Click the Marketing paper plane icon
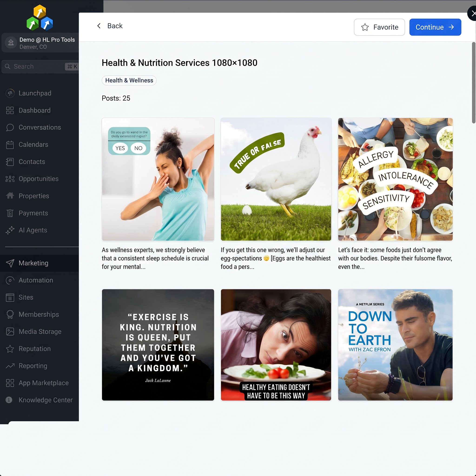 pyautogui.click(x=10, y=263)
